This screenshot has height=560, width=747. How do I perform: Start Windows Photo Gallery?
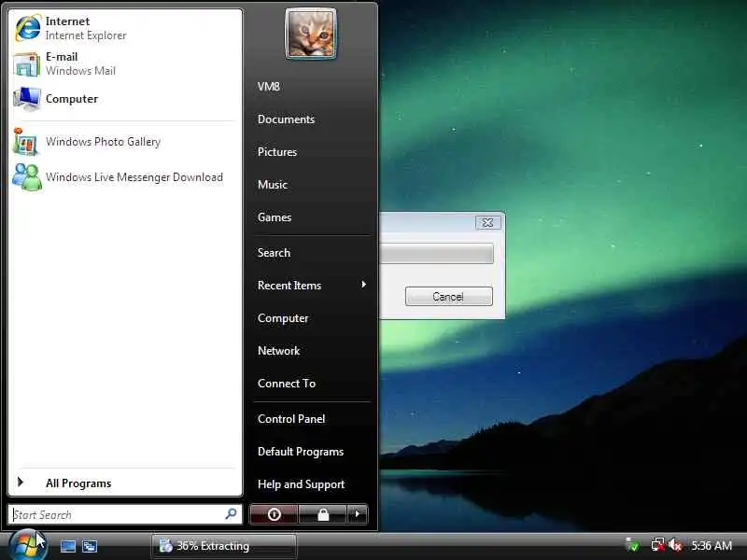click(x=125, y=142)
